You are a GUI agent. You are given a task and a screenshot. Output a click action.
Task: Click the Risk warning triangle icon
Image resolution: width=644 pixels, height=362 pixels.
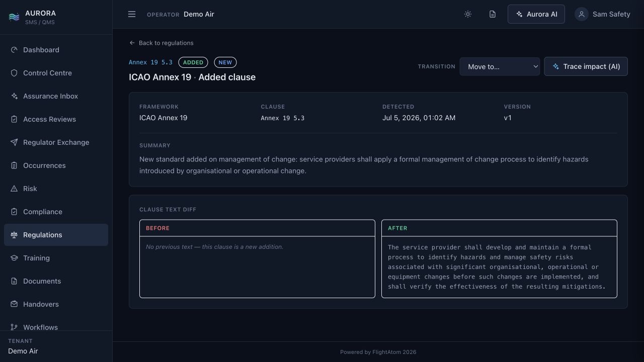[x=14, y=189]
